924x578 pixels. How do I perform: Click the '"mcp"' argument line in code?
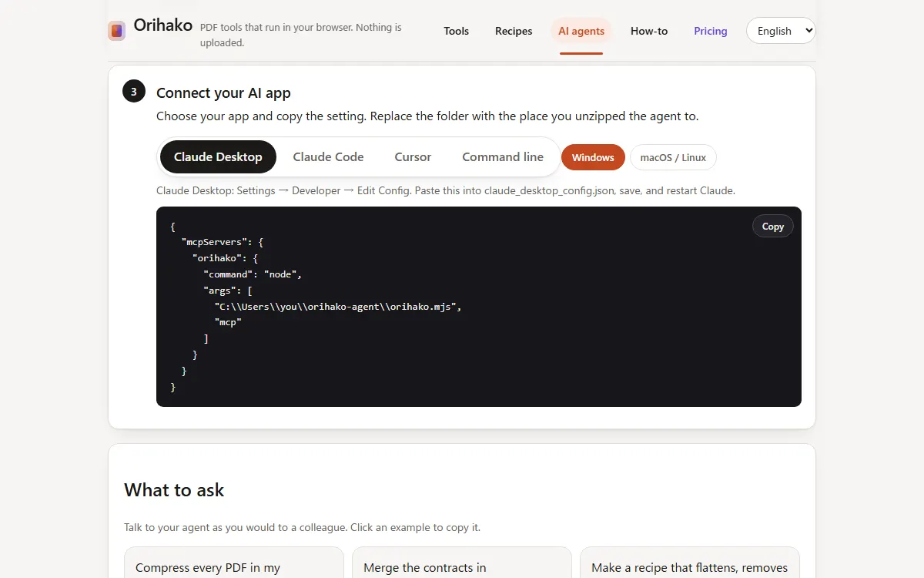click(x=228, y=322)
